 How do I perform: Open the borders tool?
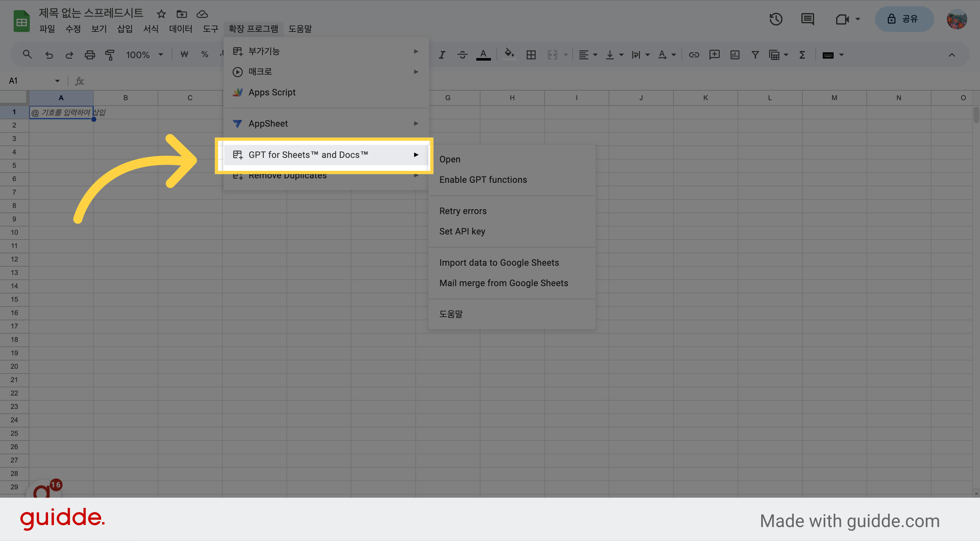531,55
